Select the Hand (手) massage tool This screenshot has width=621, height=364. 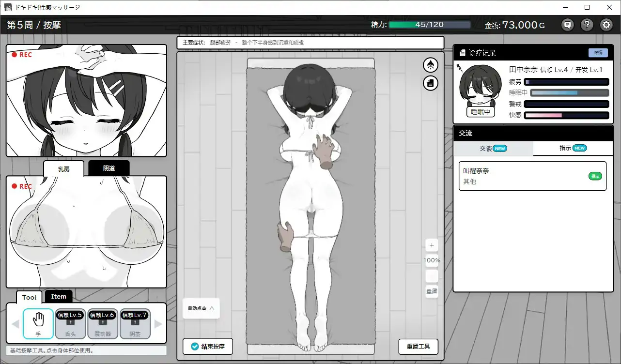(x=38, y=324)
